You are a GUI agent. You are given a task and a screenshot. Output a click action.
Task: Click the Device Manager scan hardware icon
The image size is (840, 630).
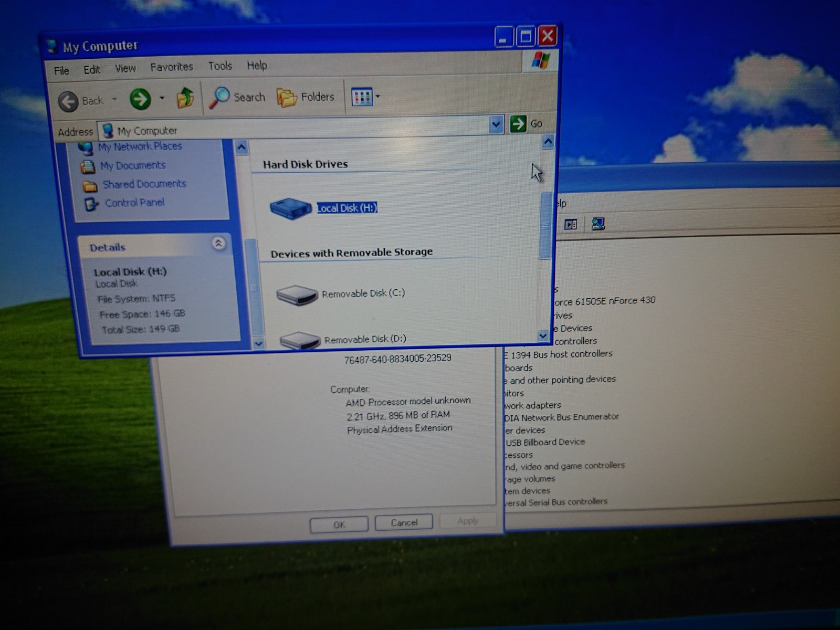pos(598,224)
